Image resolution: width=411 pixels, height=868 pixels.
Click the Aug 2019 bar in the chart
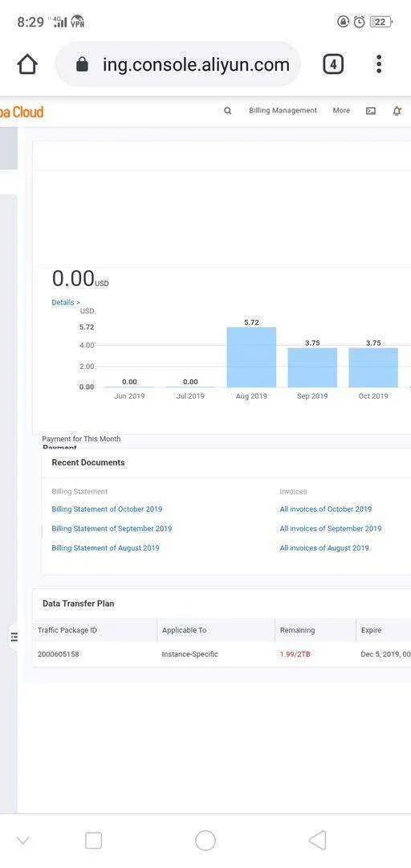click(251, 357)
